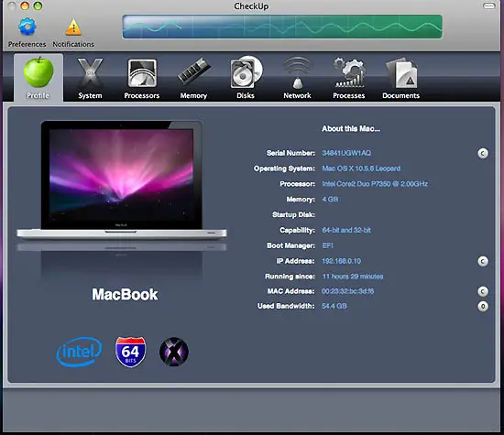Switch to the Processors tab
Image resolution: width=504 pixels, height=435 pixels.
142,78
